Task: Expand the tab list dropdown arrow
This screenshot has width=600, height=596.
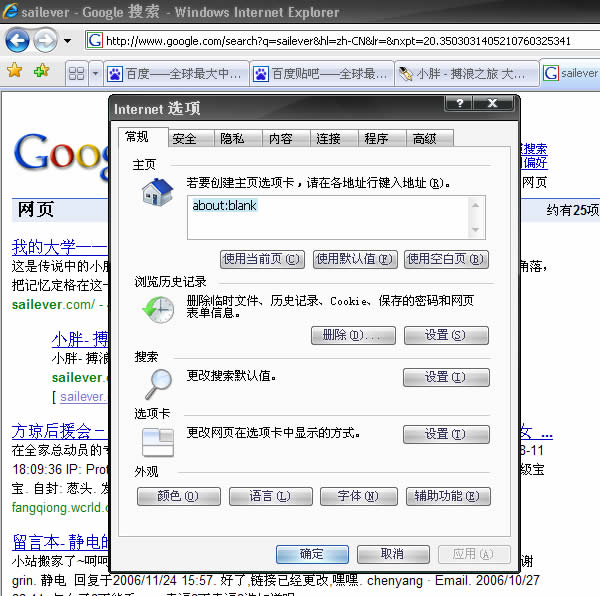Action: click(95, 74)
